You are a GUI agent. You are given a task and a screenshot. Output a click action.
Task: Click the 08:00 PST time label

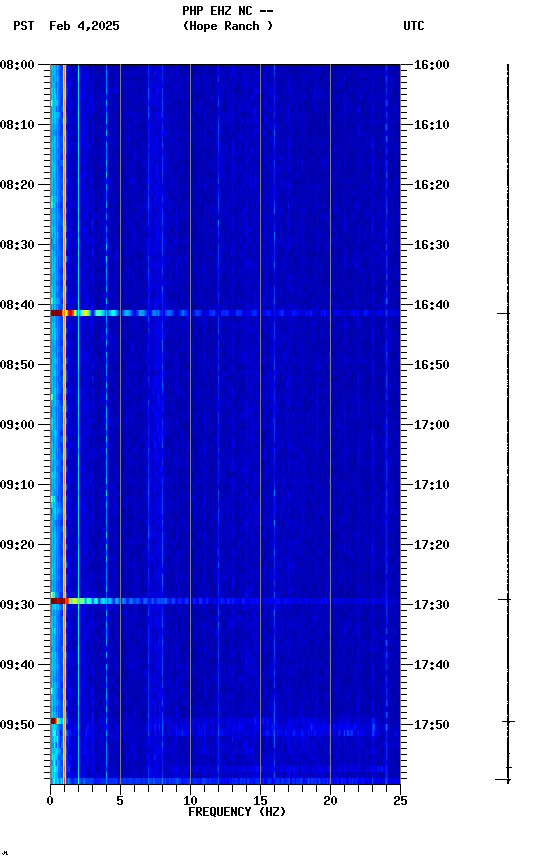coord(17,65)
